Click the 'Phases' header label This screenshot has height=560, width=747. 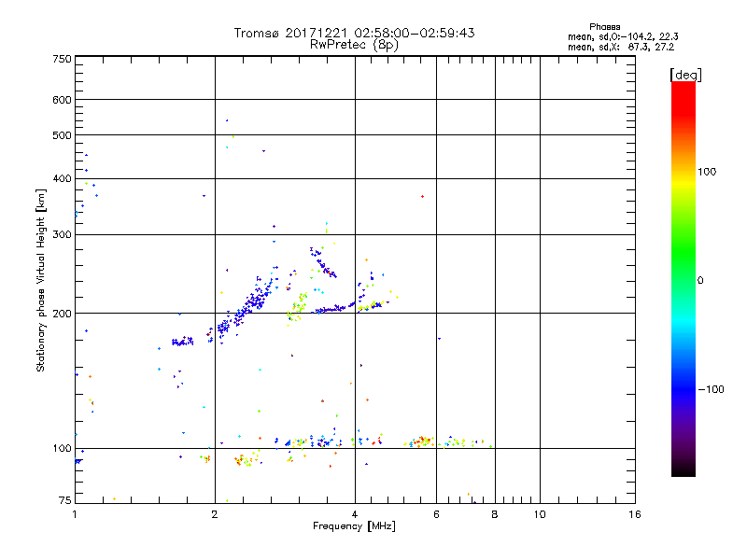pos(604,27)
